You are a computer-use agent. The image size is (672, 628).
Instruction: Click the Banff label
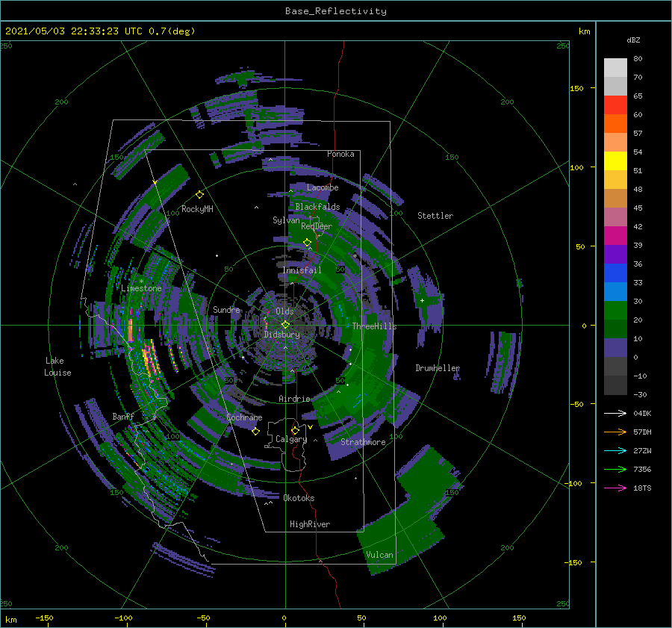(x=123, y=417)
